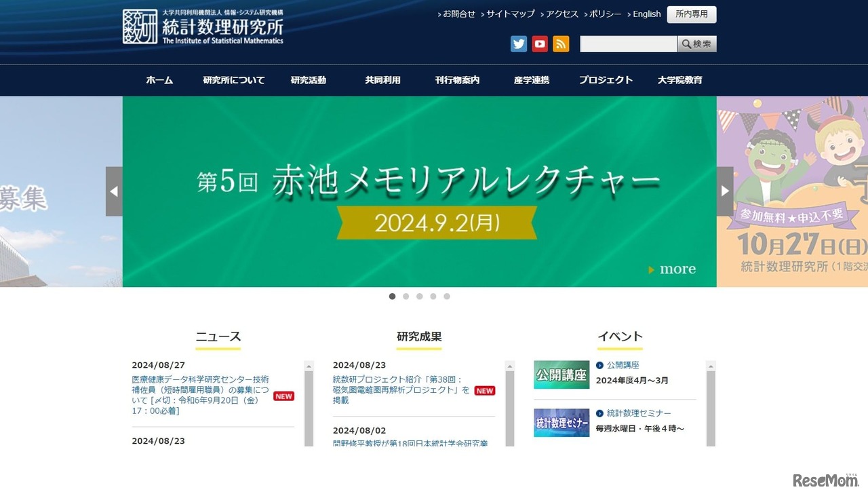
Task: Open the English version of the site
Action: (646, 14)
